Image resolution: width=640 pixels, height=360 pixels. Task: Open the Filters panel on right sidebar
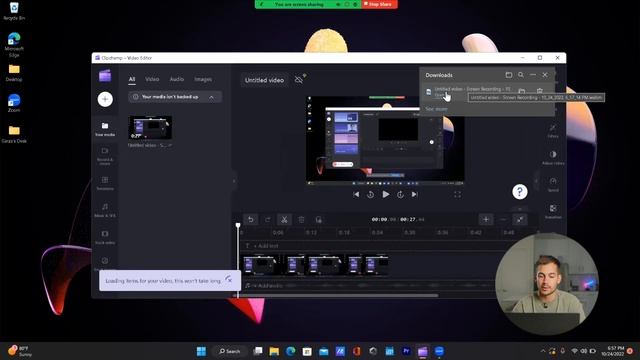[553, 131]
